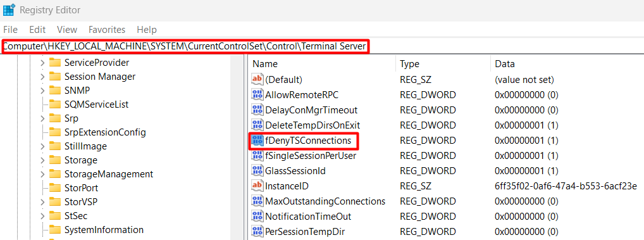Screen dimensions: 644x240
Task: Select the AllowRemoteRPC value name
Action: pos(302,95)
